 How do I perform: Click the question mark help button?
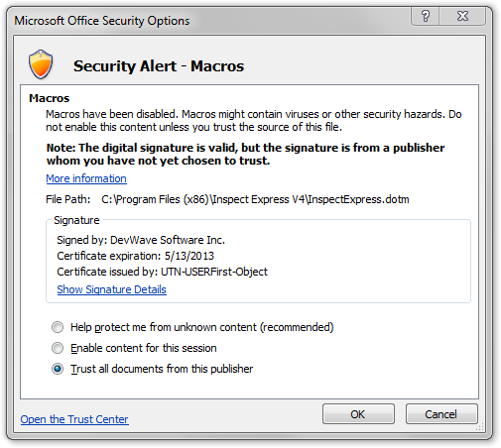[x=425, y=16]
